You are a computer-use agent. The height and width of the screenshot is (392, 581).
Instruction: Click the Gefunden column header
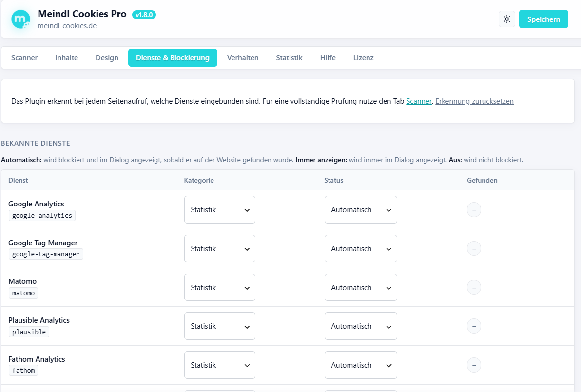(x=482, y=180)
